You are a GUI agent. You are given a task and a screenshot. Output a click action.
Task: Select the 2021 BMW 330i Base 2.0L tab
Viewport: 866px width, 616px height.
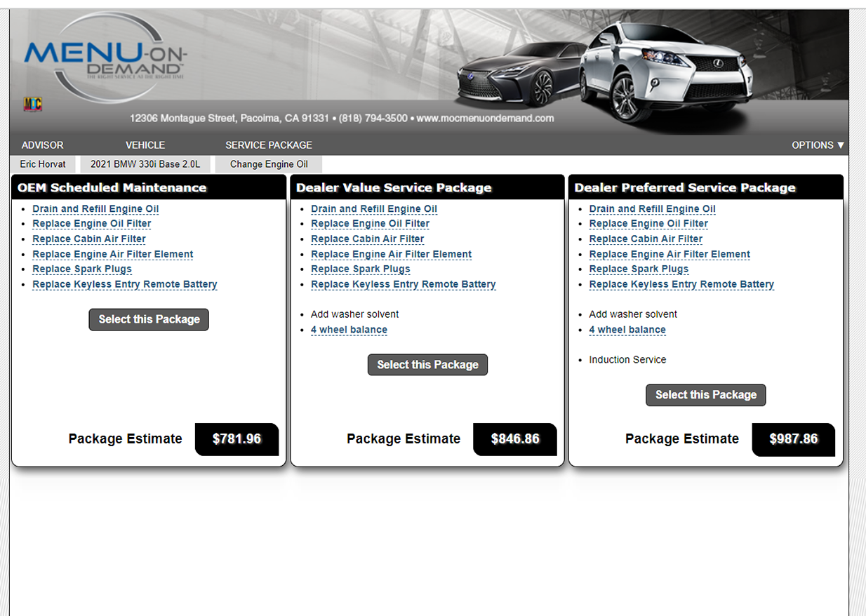pyautogui.click(x=145, y=164)
